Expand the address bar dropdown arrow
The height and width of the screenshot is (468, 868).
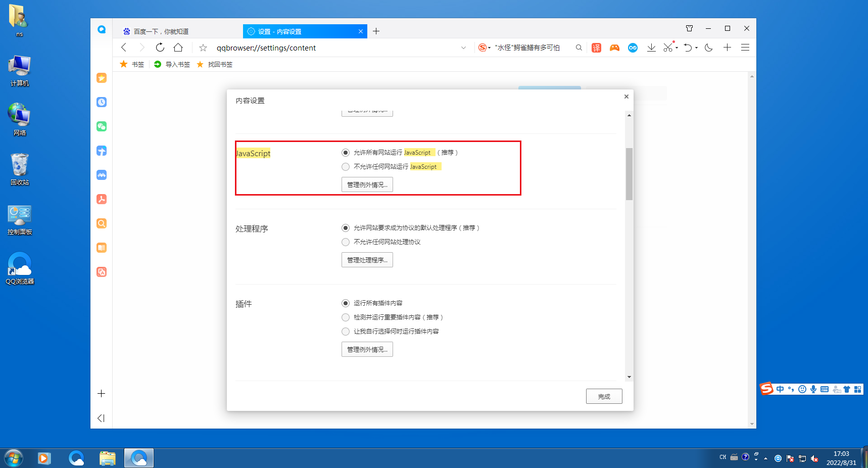(x=463, y=48)
